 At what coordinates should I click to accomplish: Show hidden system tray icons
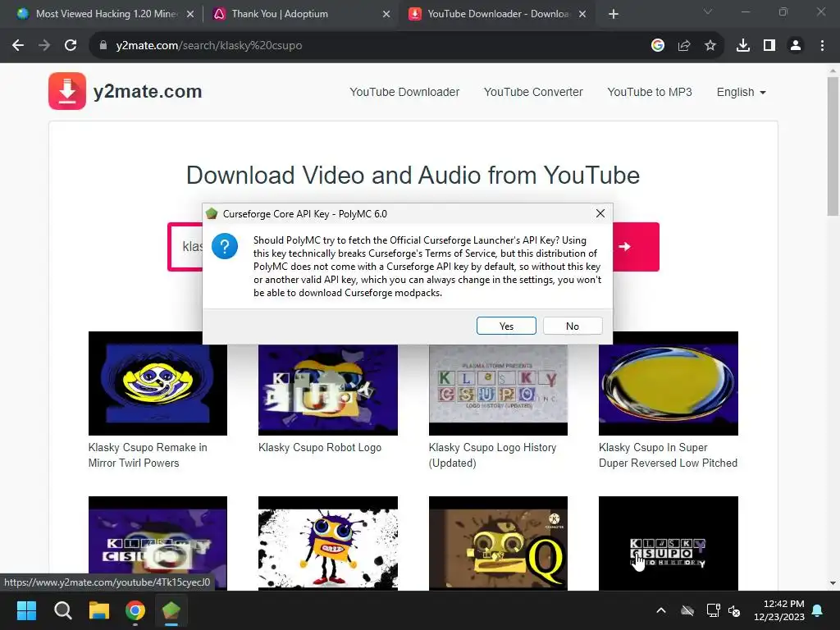[x=661, y=610]
